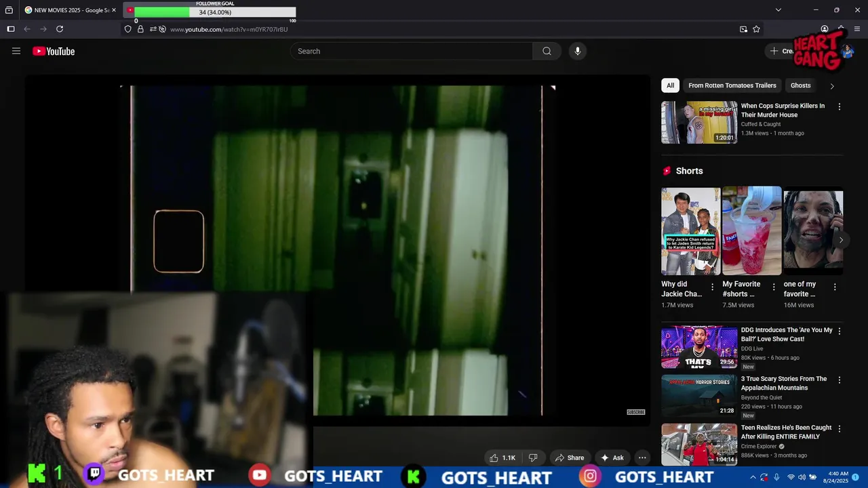Open DDG Live video thumbnail
This screenshot has width=868, height=488.
pos(699,347)
